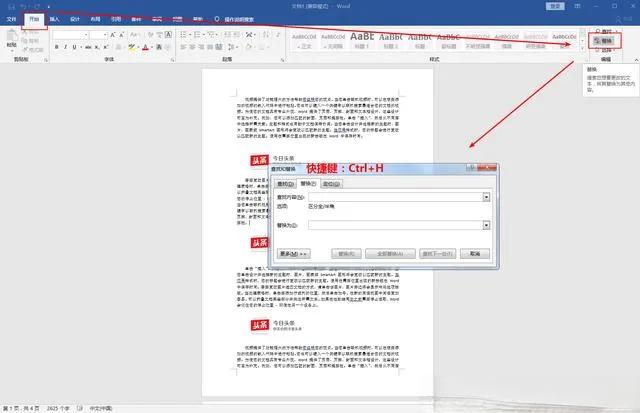Open the font name dropdown

[x=86, y=35]
